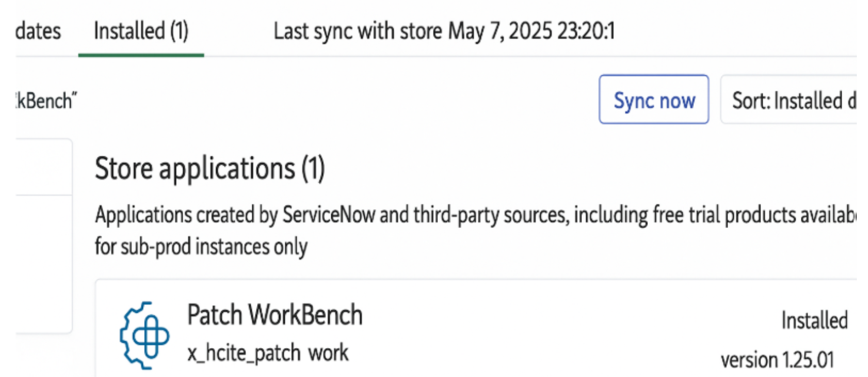868x377 pixels.
Task: Click the (1) count in Store applications
Action: pos(313,169)
